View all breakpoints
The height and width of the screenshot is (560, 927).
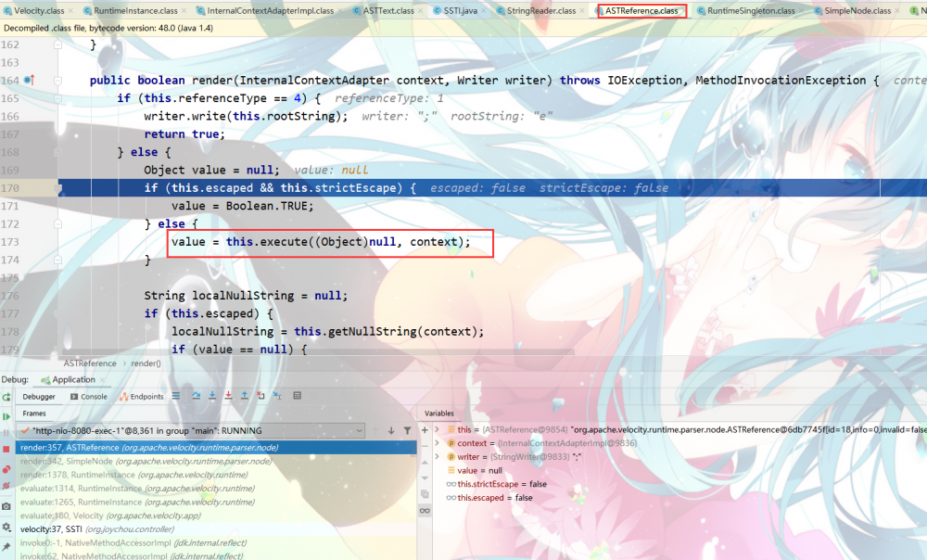pyautogui.click(x=6, y=469)
